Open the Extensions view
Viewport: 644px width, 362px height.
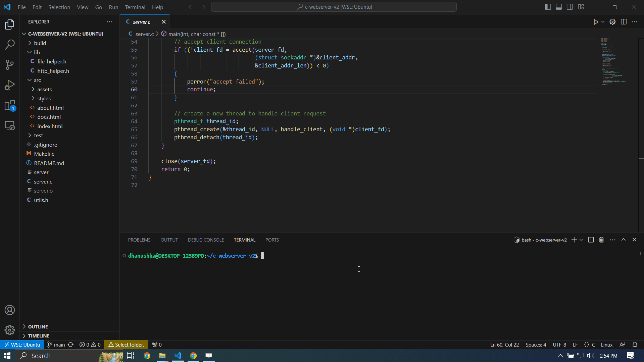coord(10,105)
